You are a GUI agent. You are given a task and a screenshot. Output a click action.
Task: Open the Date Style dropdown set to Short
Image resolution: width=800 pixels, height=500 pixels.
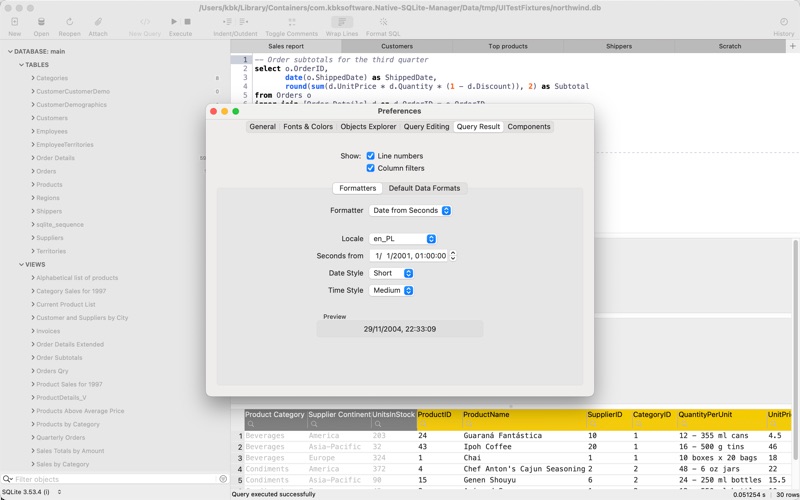[391, 273]
